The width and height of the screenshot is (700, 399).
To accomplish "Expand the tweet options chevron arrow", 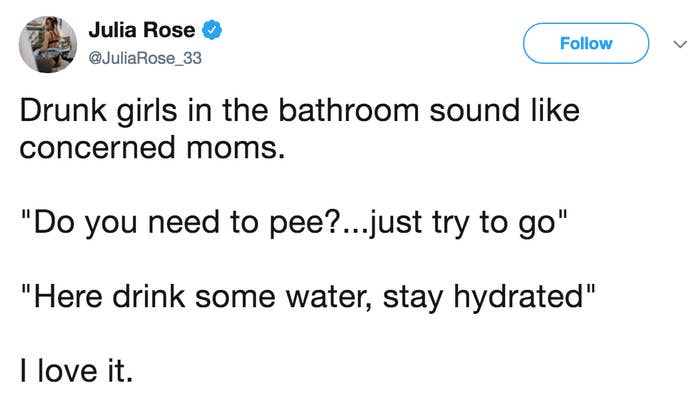I will tap(680, 44).
